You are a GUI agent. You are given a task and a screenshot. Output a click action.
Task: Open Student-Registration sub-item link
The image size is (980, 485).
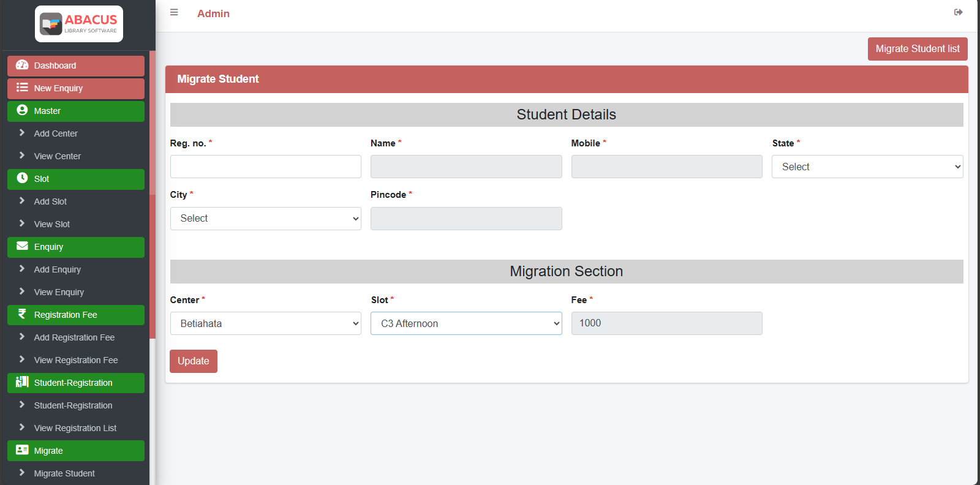(x=73, y=405)
